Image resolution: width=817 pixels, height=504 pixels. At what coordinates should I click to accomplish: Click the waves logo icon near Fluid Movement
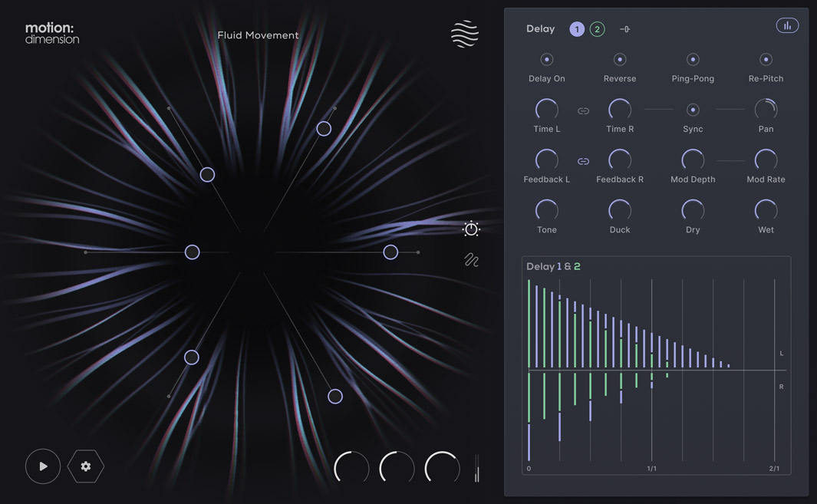pos(464,34)
